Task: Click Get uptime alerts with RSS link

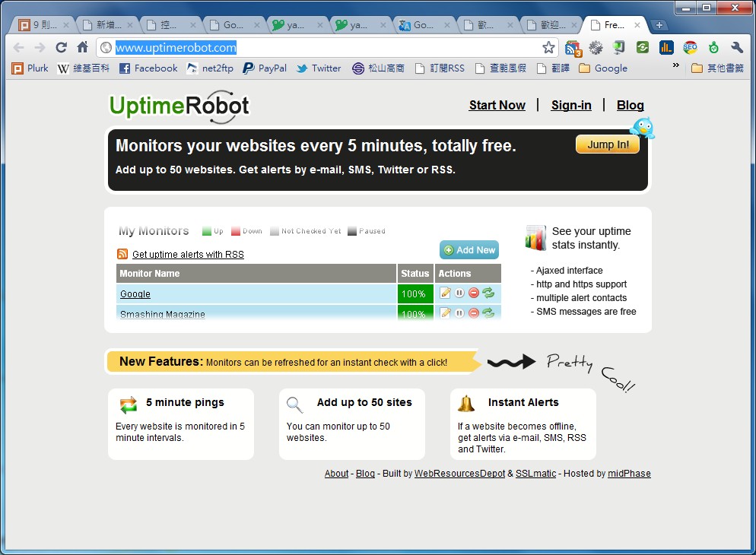Action: pyautogui.click(x=188, y=255)
